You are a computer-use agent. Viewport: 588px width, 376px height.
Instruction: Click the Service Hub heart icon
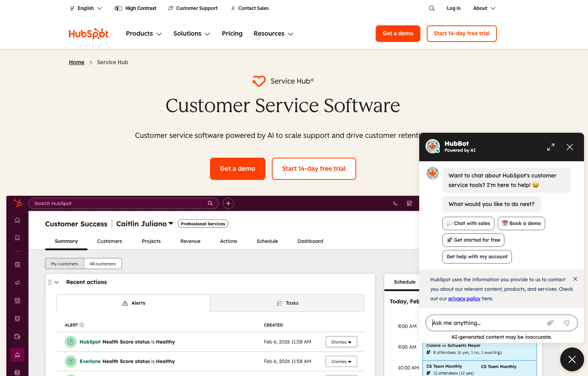click(259, 81)
